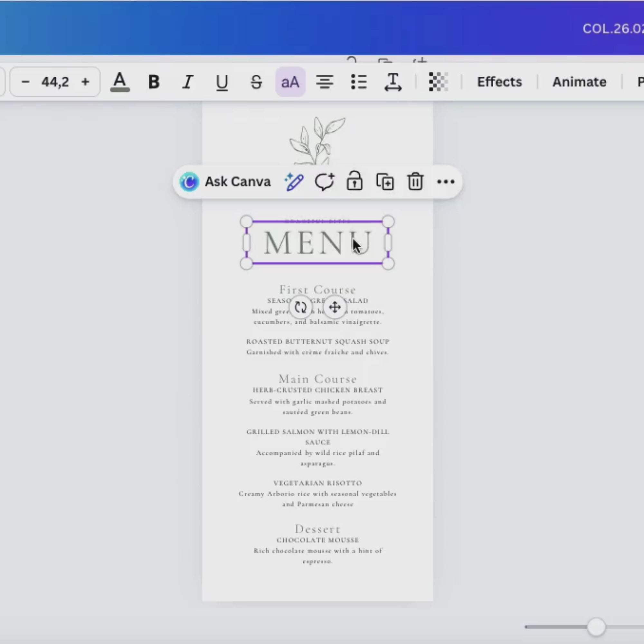Select the Main Course heading
The height and width of the screenshot is (644, 644).
[x=318, y=379]
